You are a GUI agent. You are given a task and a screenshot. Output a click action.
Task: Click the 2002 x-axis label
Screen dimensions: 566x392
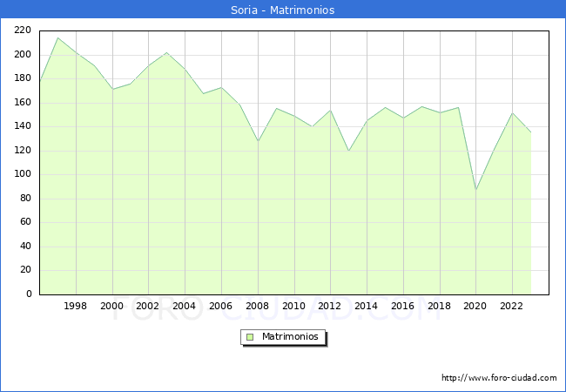pyautogui.click(x=148, y=306)
